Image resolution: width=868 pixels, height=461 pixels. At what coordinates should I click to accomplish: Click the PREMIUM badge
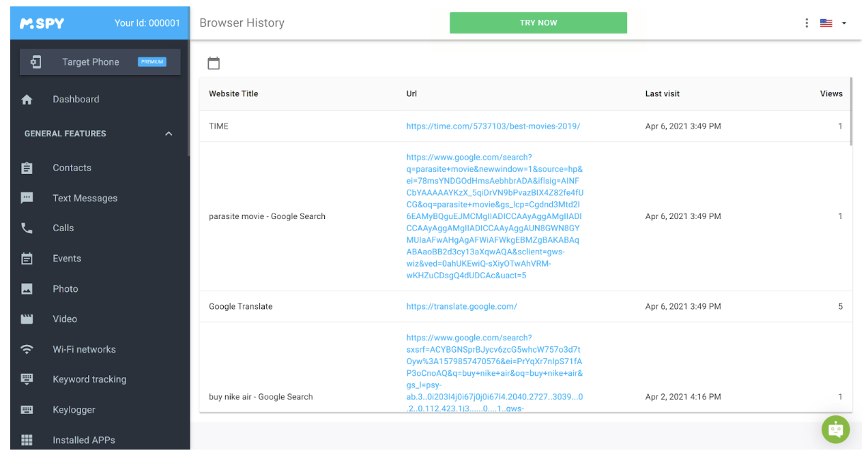pyautogui.click(x=152, y=62)
